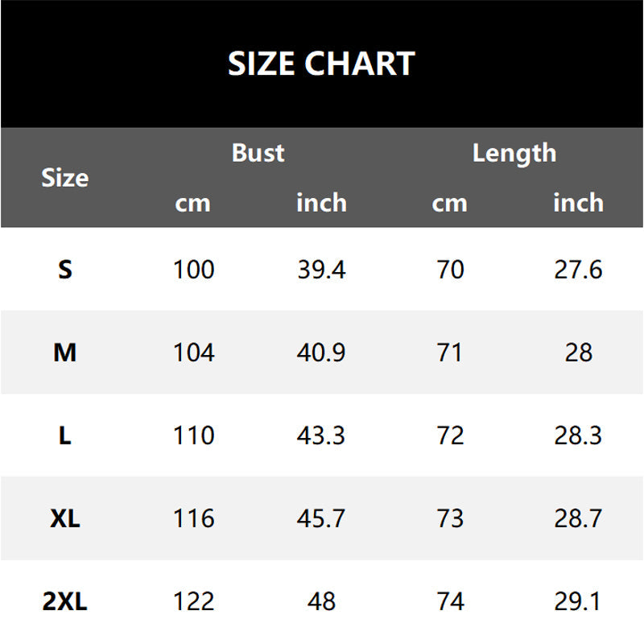
Task: Click the Size column header
Action: pyautogui.click(x=64, y=178)
